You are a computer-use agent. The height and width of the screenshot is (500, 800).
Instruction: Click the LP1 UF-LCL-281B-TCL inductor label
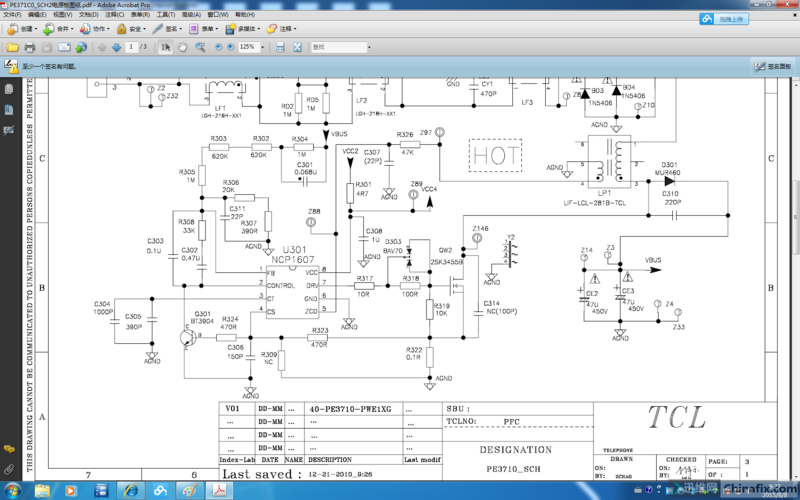(x=594, y=198)
